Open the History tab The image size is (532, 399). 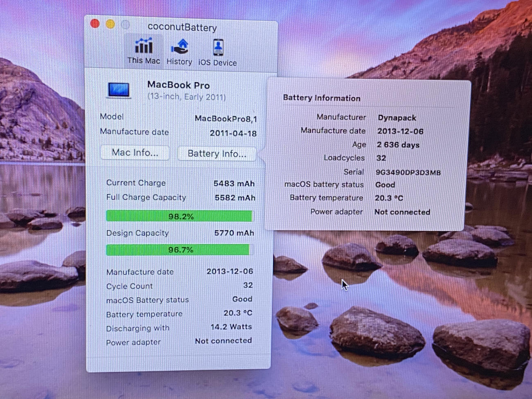(179, 52)
